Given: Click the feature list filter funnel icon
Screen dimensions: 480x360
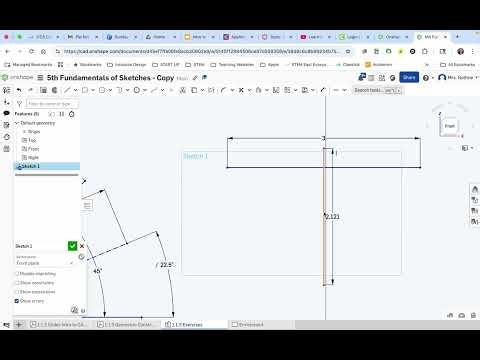Looking at the screenshot, I should click(19, 104).
